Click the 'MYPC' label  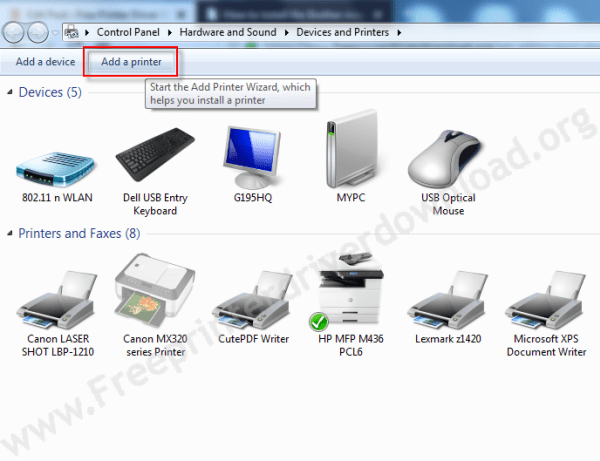(351, 197)
